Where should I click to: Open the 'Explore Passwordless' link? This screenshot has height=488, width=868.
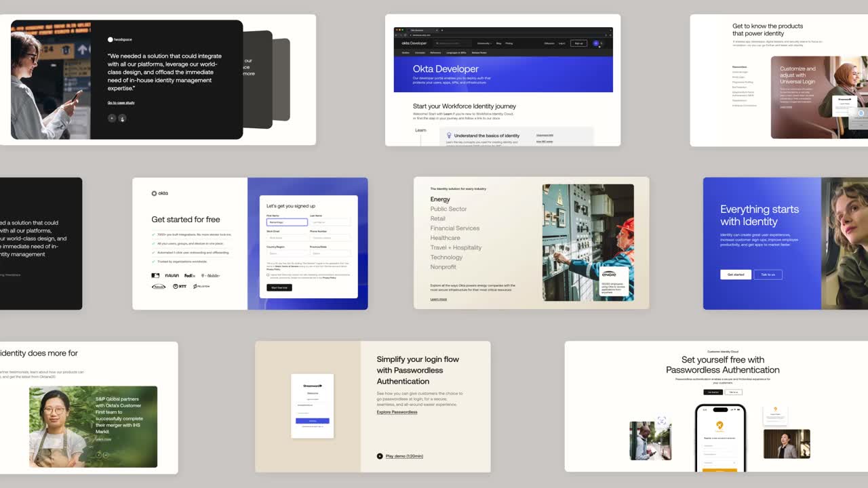pyautogui.click(x=397, y=412)
